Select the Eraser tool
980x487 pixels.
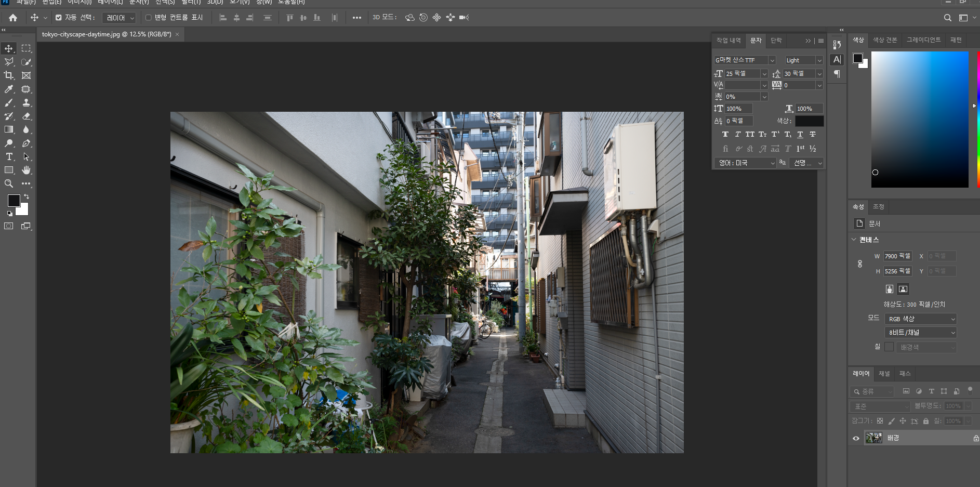click(26, 116)
